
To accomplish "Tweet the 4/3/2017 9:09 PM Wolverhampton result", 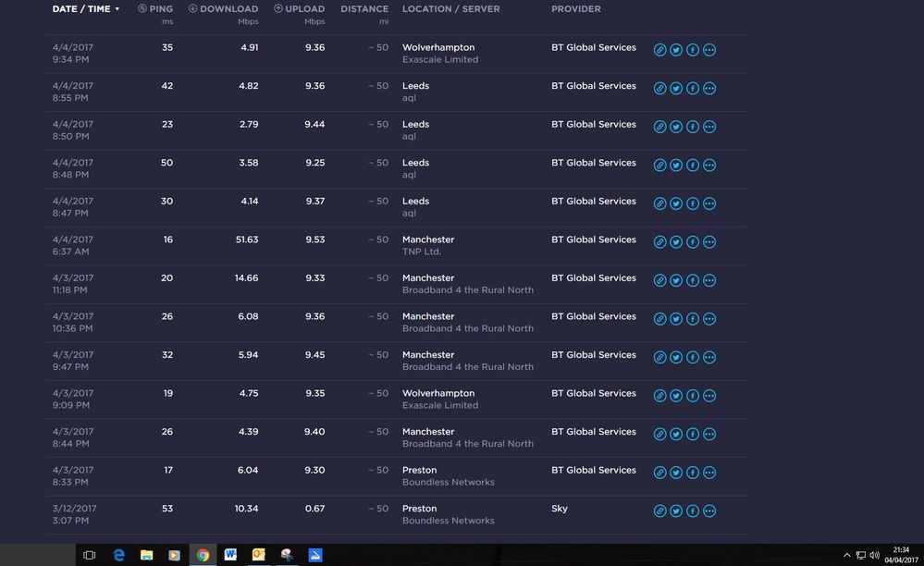I will [x=676, y=396].
